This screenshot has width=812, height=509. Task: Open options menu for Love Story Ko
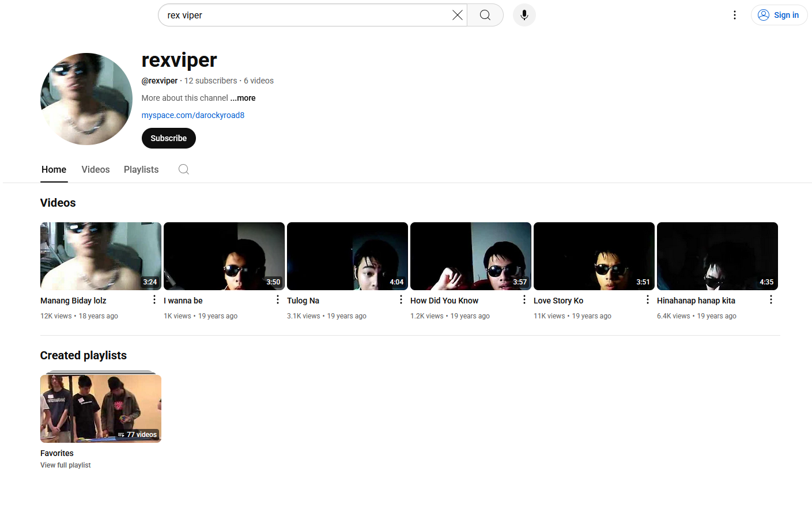pyautogui.click(x=647, y=300)
